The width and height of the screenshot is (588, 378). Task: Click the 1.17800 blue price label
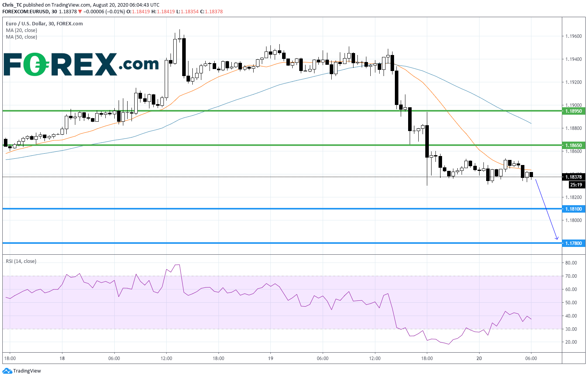pyautogui.click(x=574, y=243)
